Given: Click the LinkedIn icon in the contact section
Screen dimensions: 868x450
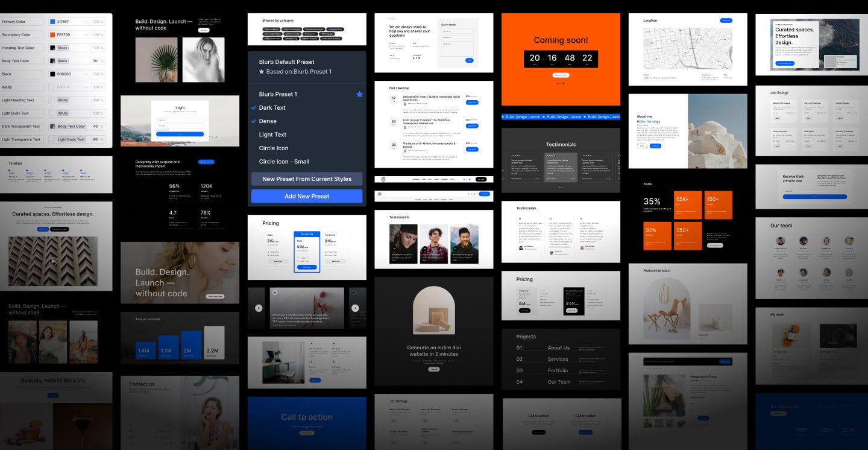Looking at the screenshot, I should [414, 58].
